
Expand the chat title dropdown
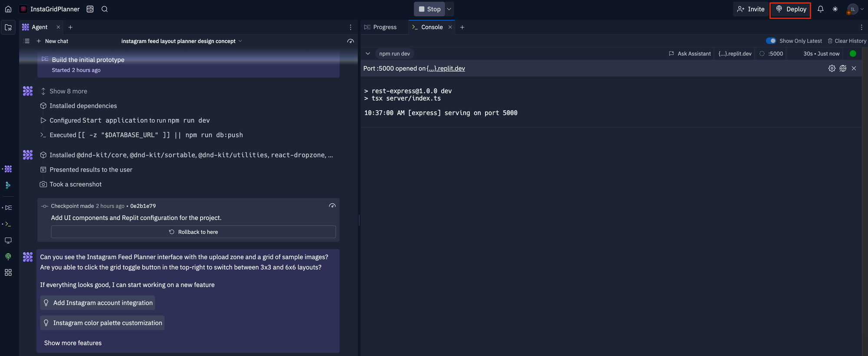click(x=181, y=41)
